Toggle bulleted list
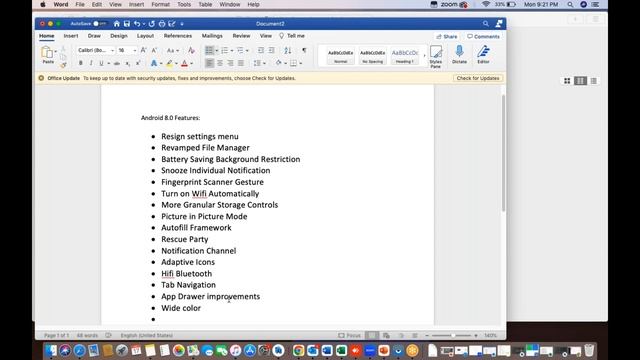This screenshot has width=640, height=360. pyautogui.click(x=209, y=50)
